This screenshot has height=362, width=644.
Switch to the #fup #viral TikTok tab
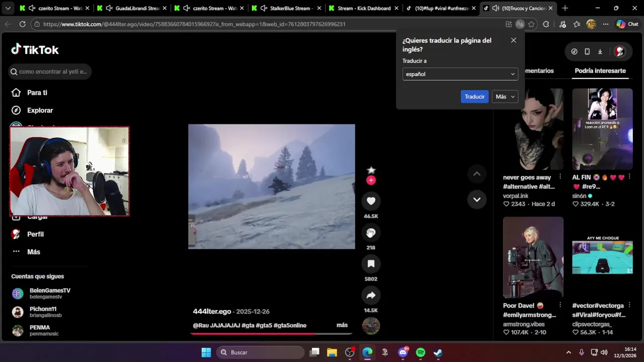(x=440, y=8)
